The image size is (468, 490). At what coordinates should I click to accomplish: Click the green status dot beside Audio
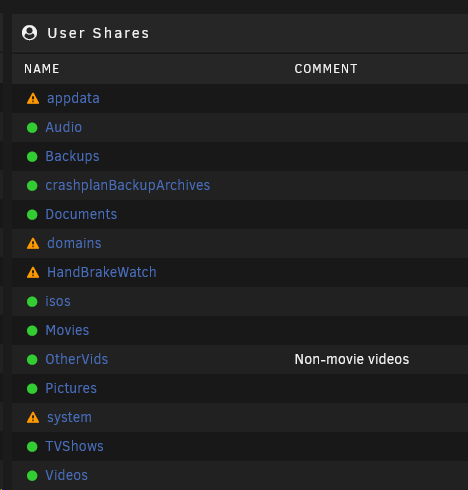32,128
